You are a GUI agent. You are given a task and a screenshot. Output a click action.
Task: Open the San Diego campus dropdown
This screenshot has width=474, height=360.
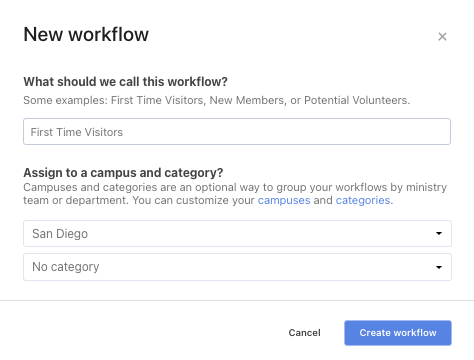(237, 233)
